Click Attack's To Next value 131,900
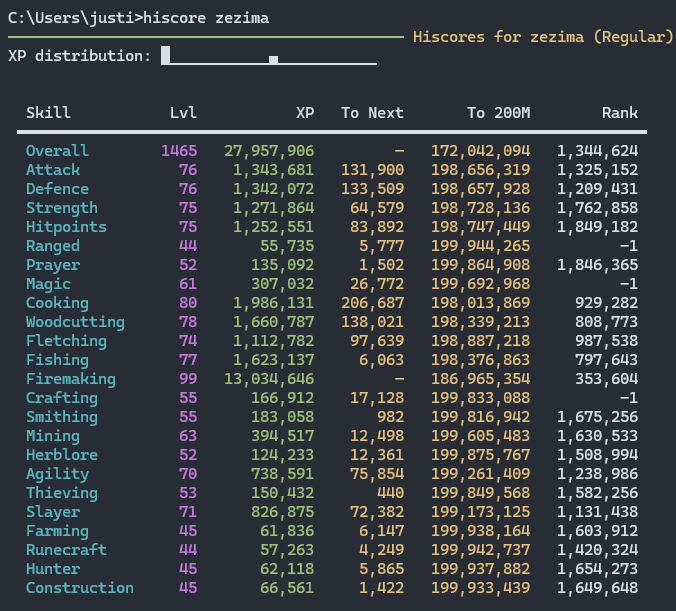 [x=372, y=170]
